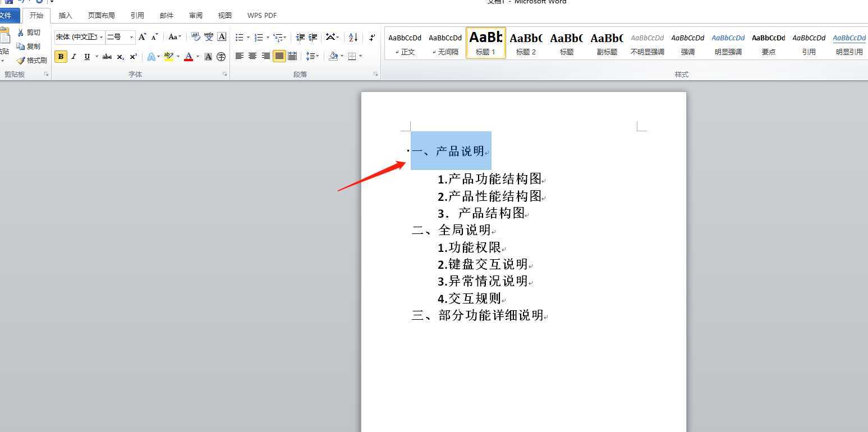This screenshot has width=868, height=432.
Task: Click the Subscript icon
Action: point(121,57)
